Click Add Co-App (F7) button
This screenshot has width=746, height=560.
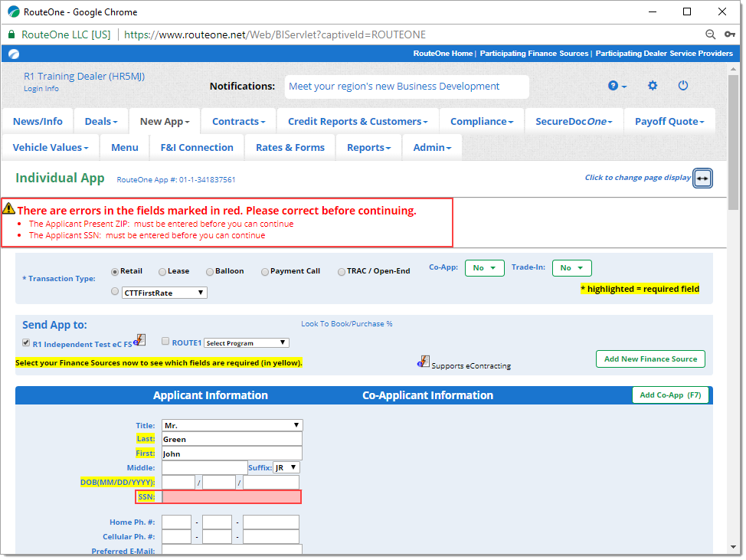(x=670, y=395)
